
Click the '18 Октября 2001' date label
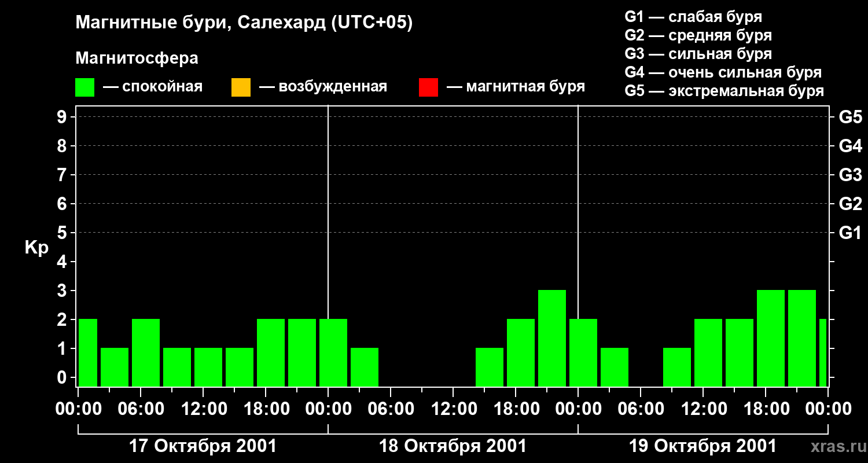pos(453,446)
